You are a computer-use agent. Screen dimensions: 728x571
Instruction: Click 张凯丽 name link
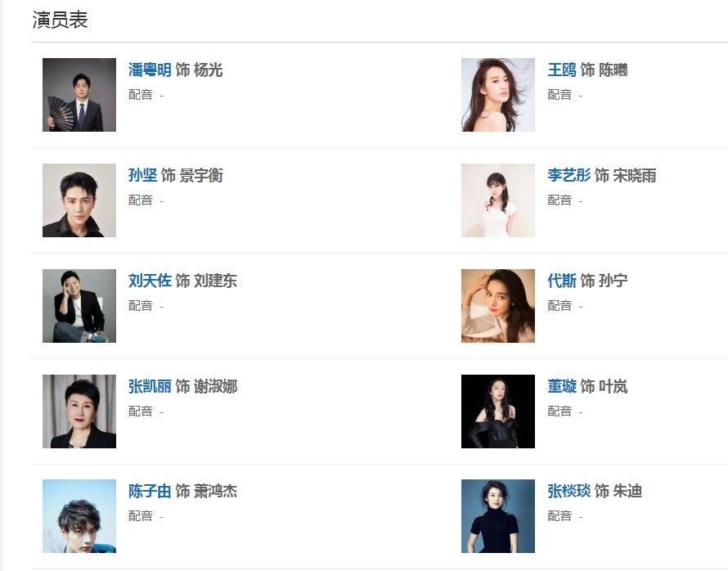tap(150, 386)
